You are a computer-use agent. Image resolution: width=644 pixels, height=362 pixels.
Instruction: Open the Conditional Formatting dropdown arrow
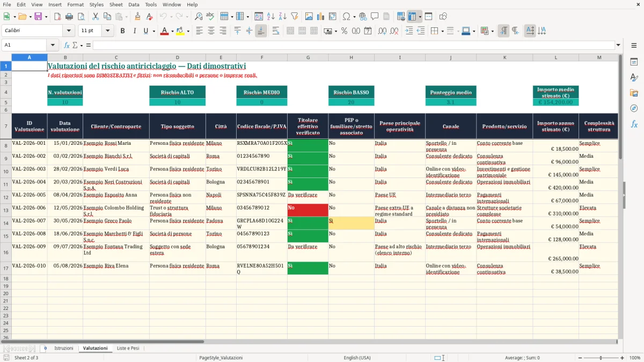tap(493, 31)
